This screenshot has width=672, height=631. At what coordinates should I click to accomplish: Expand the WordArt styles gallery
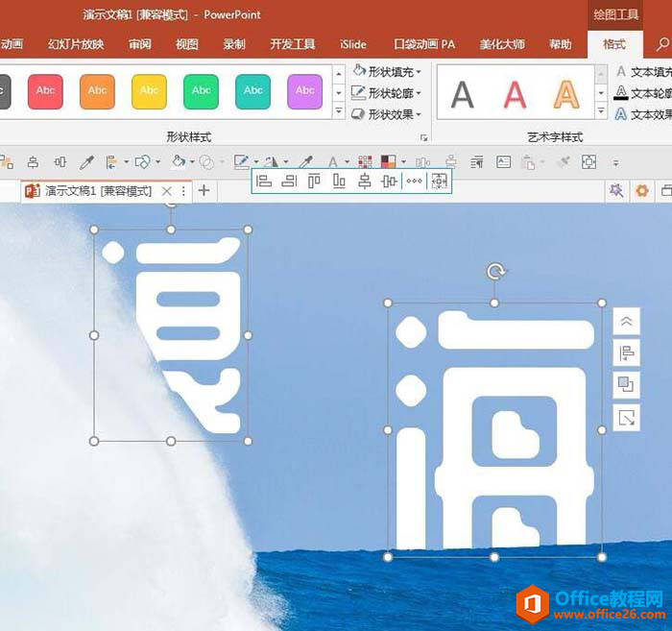pyautogui.click(x=601, y=111)
